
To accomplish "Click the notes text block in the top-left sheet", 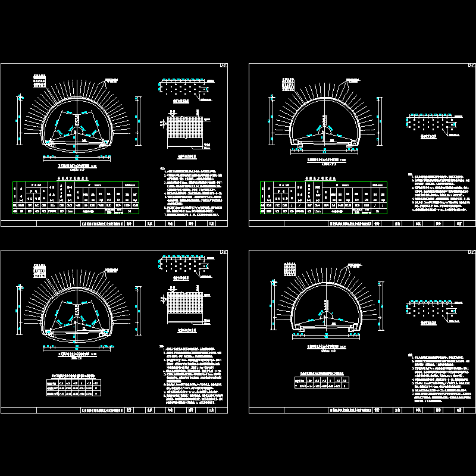I will tap(192, 192).
